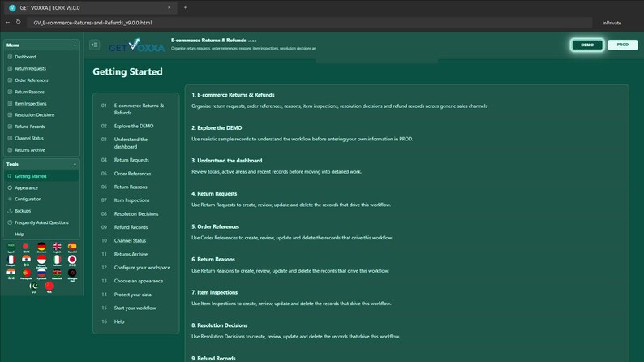Viewport: 644px width, 362px height.
Task: Switch to Japanese flag language
Action: tap(72, 260)
